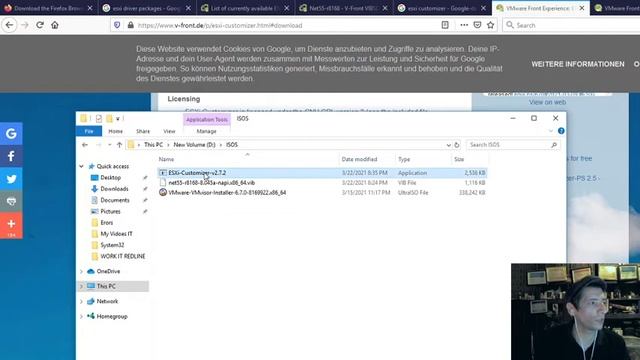Viewport: 640px width, 360px height.
Task: Expand the Network tree node
Action: coord(81,301)
